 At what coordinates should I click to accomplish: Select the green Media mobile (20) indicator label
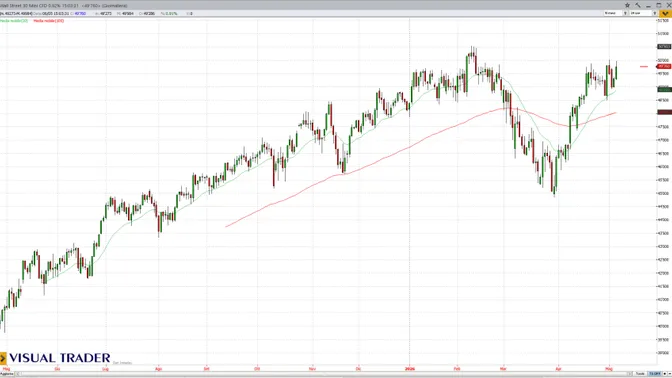[14, 21]
